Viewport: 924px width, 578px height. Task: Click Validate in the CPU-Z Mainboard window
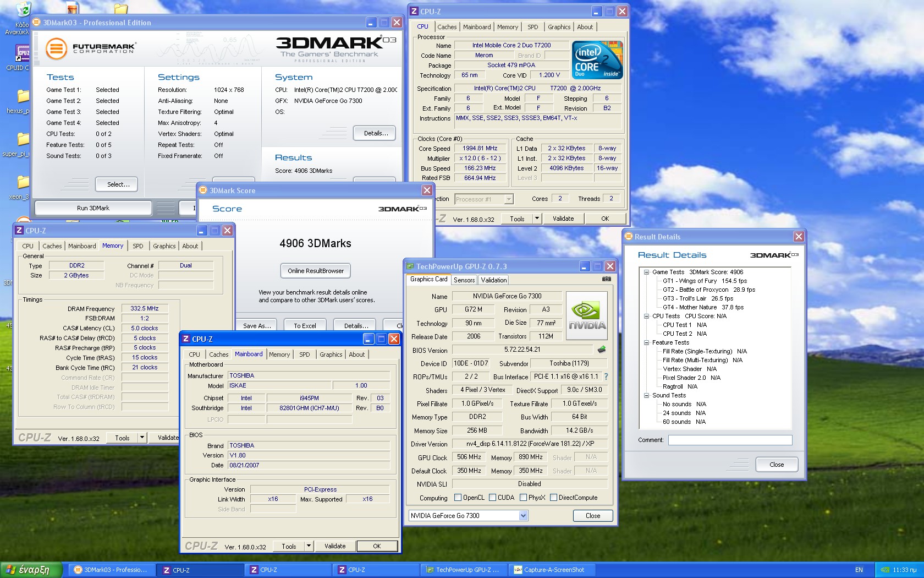tap(335, 546)
